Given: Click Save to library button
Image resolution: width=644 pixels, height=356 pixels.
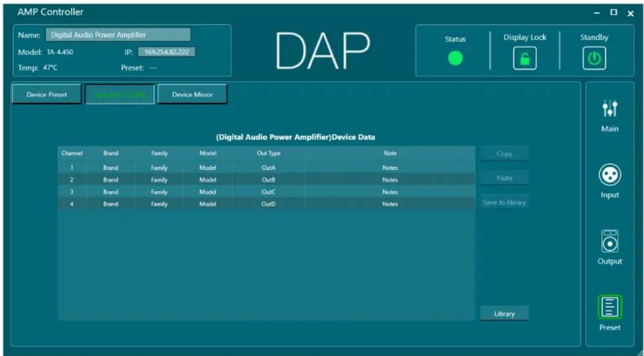Looking at the screenshot, I should tap(504, 203).
